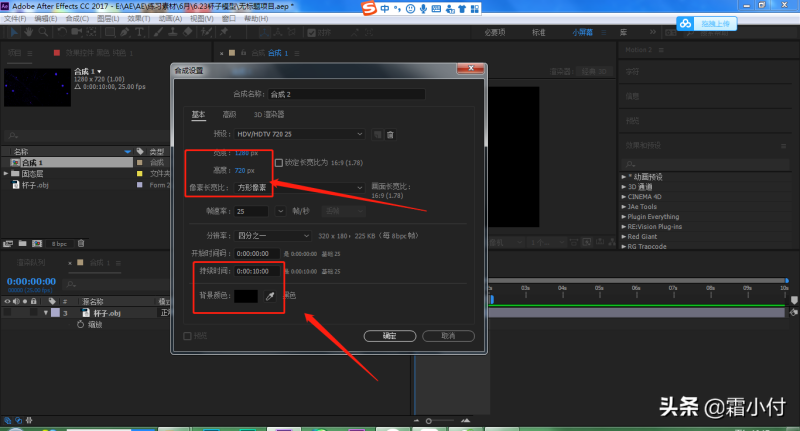
Task: Click the project panel trash icon
Action: coord(81,244)
